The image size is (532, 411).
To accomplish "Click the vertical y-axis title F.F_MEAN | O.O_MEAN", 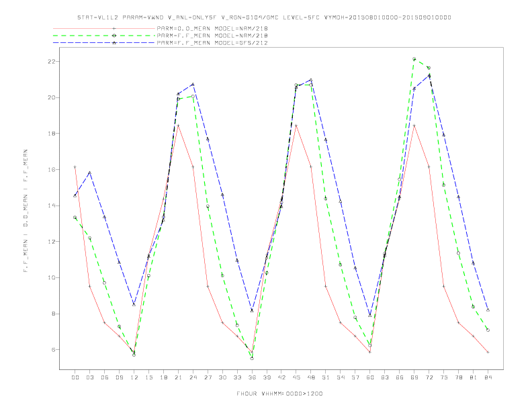I will (26, 211).
